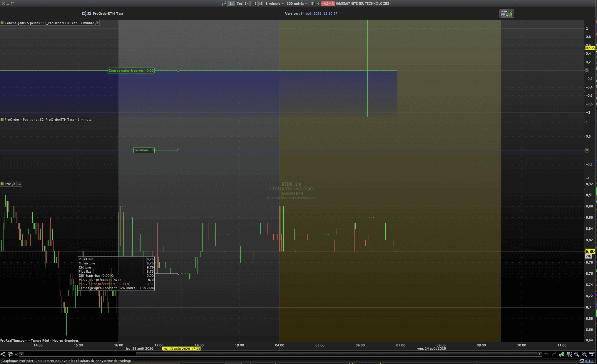The width and height of the screenshot is (597, 364).
Task: Click the zoom auto-fit magnifier icon
Action: pyautogui.click(x=569, y=354)
